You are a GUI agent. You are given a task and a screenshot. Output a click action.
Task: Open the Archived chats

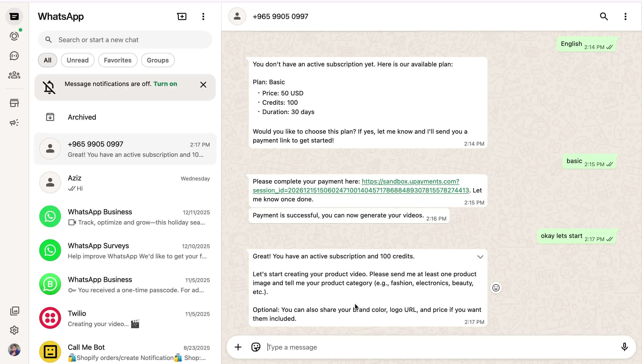coord(125,117)
